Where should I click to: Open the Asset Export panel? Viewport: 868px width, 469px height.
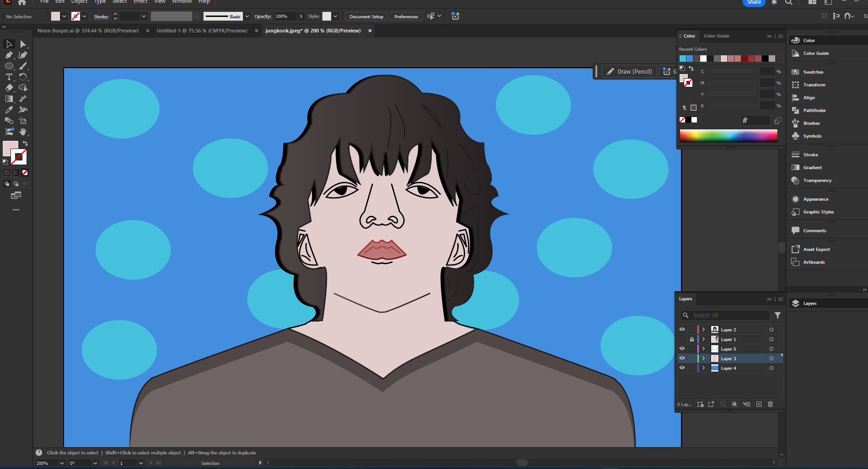point(816,249)
